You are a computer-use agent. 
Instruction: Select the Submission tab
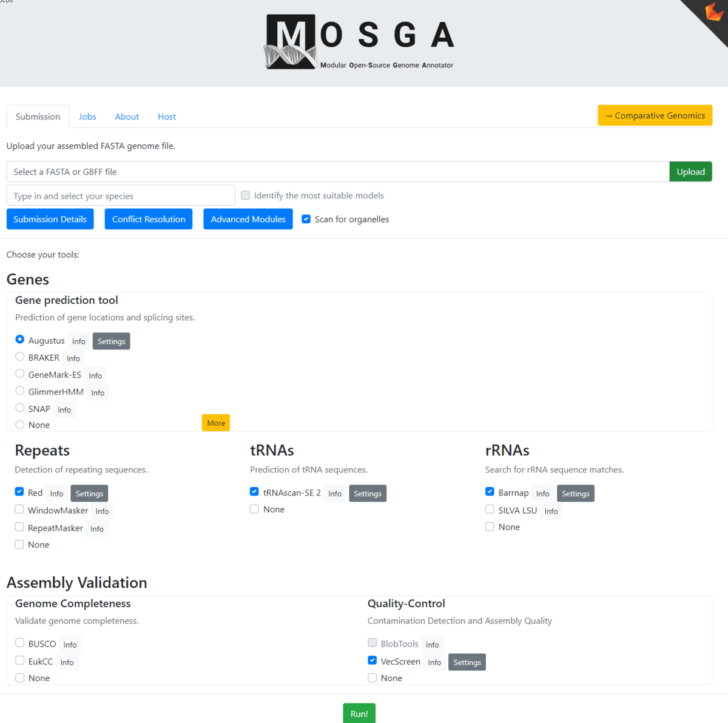[x=38, y=116]
